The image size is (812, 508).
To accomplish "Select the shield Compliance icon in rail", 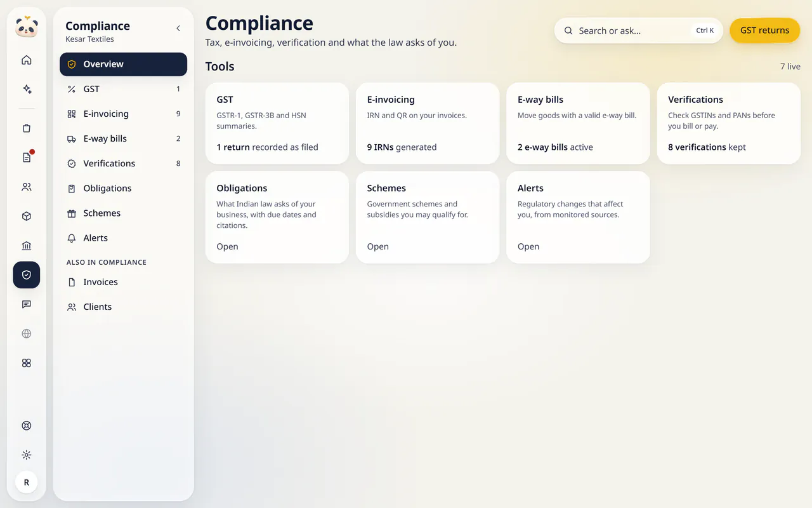I will point(27,275).
